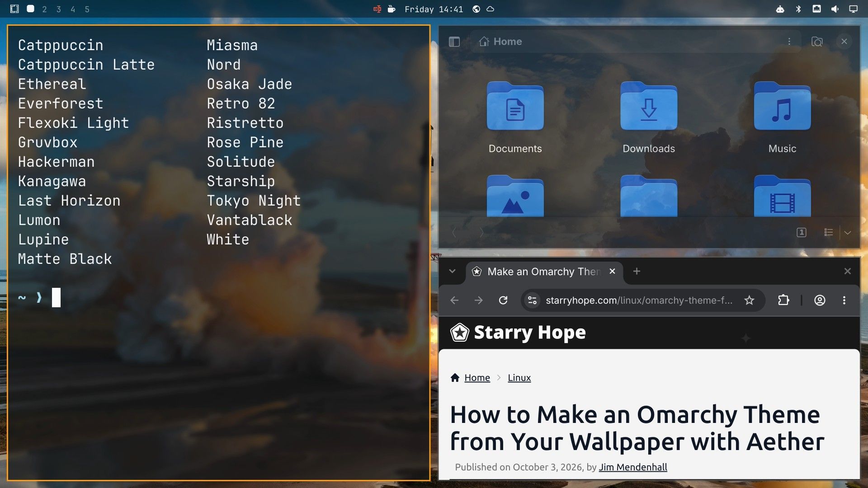868x488 pixels.
Task: Open the plain blue folder in the second row
Action: click(649, 196)
